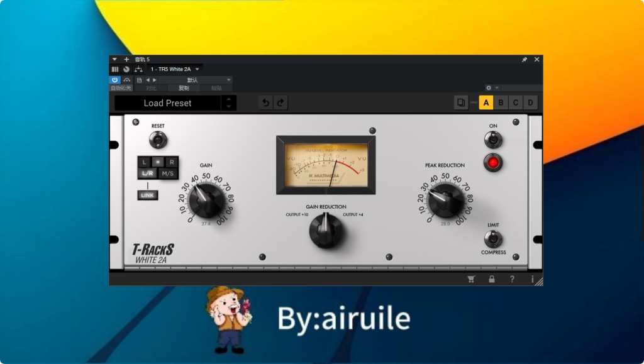Open the preset file document icon
The width and height of the screenshot is (644, 364).
[139, 80]
